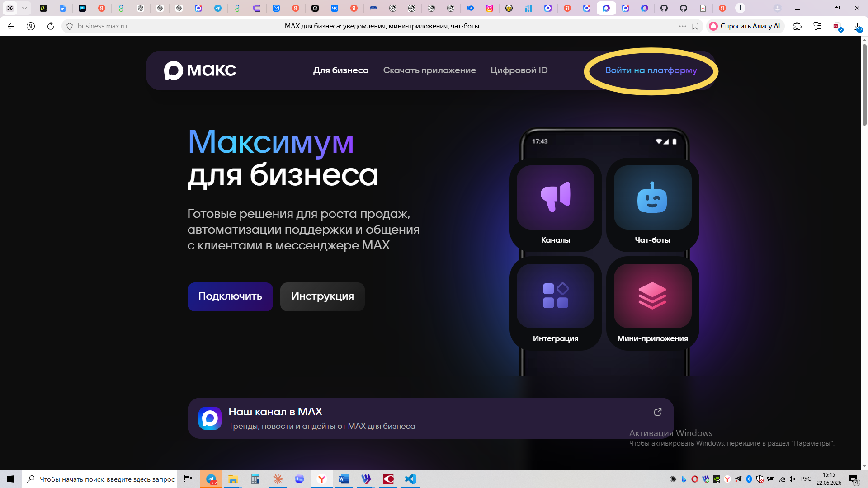The image size is (868, 488).
Task: Click the 36 tab counter button
Action: point(10,8)
